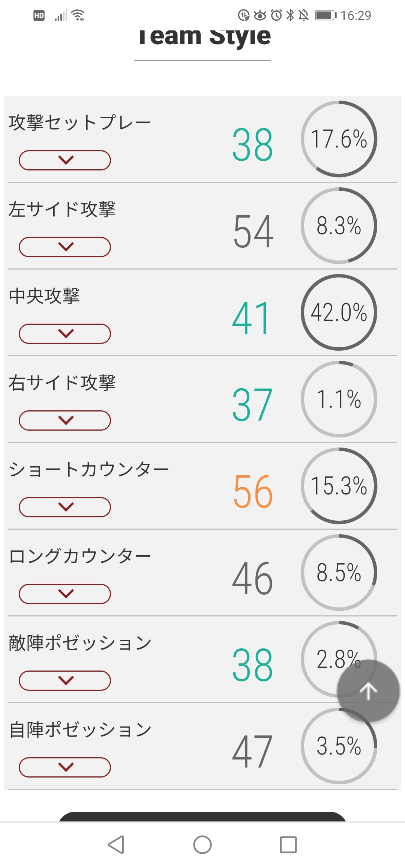Tap the scroll-to-top arrow button

368,691
